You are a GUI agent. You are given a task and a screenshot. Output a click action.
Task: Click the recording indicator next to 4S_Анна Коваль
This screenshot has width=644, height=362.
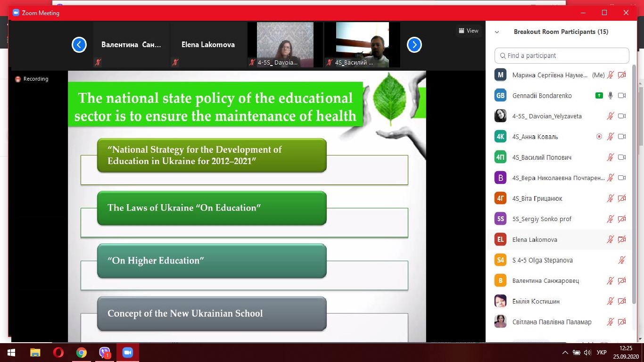pyautogui.click(x=599, y=137)
